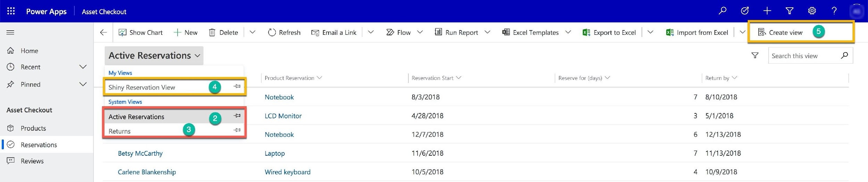The width and height of the screenshot is (868, 182).
Task: Select Returns from System Views
Action: point(120,131)
